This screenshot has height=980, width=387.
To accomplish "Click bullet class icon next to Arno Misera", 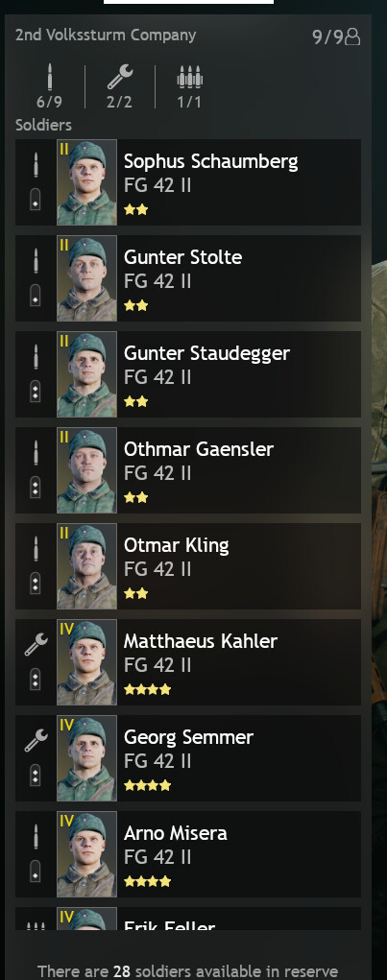I will pyautogui.click(x=36, y=836).
